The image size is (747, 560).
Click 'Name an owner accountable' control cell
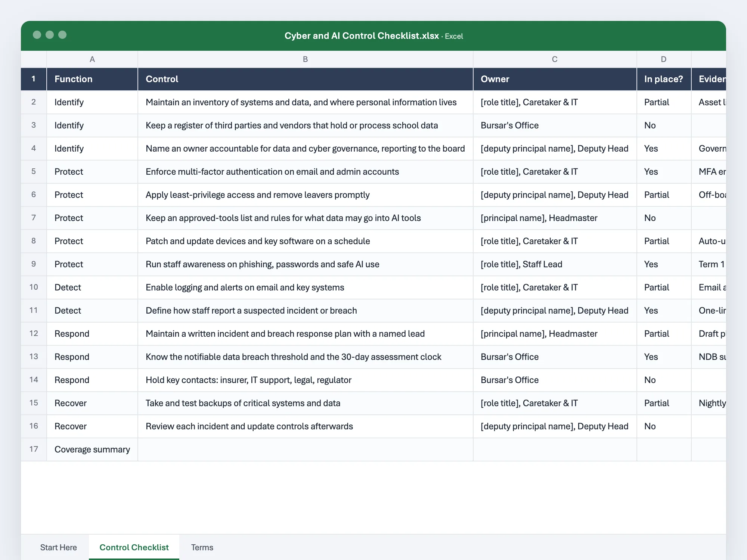(305, 148)
